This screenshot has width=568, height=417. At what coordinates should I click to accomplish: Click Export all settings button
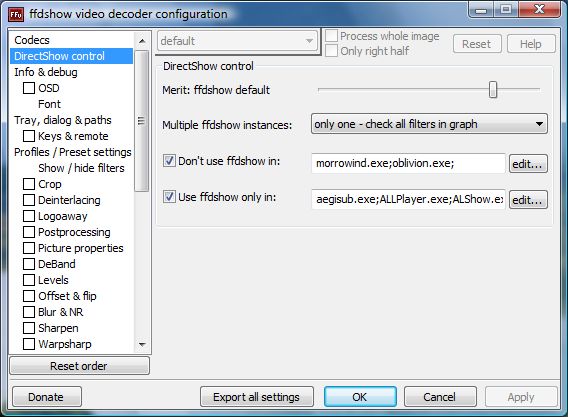click(256, 397)
